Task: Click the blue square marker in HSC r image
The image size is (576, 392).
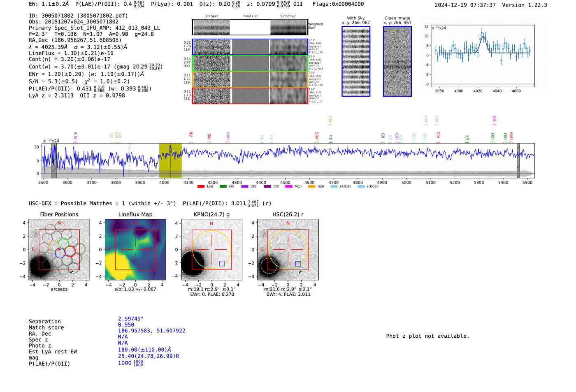Action: 298,264
